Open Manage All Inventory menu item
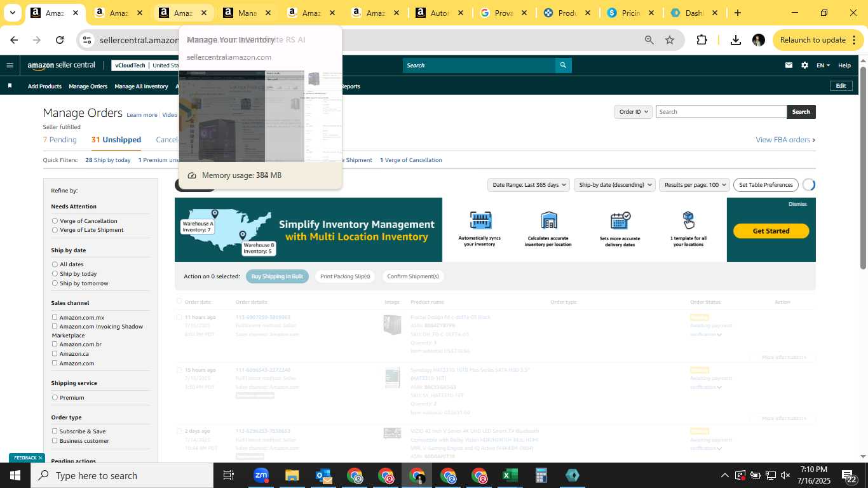This screenshot has height=488, width=868. (x=141, y=86)
